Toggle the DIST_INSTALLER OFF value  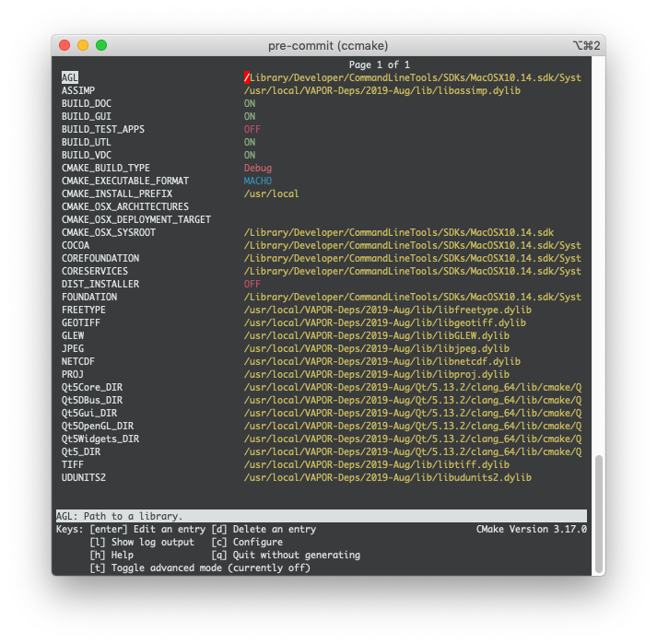click(x=252, y=285)
